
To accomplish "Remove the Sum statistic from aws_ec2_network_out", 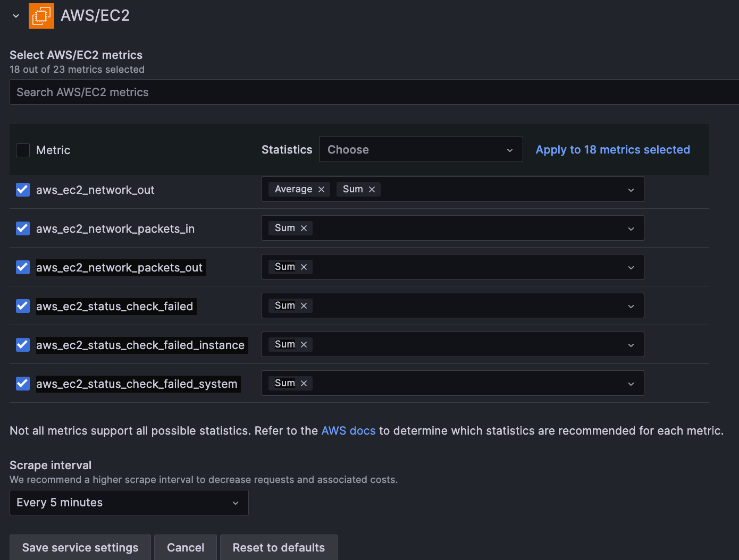I will coord(372,189).
